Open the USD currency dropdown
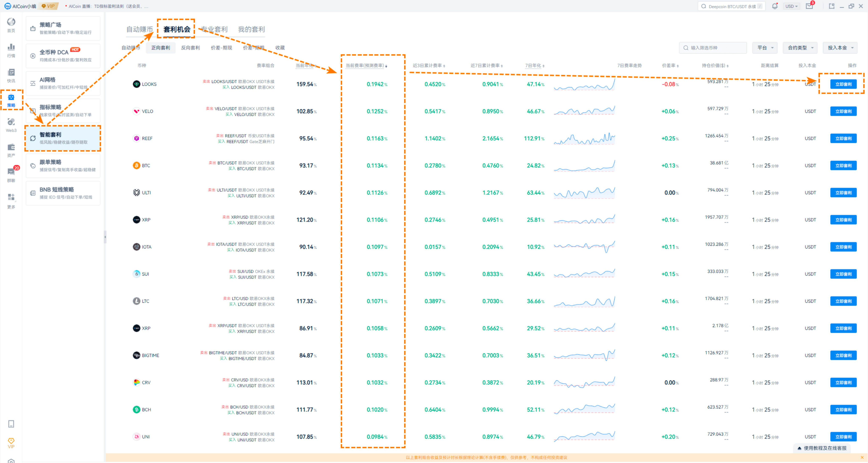868x463 pixels. 791,6
